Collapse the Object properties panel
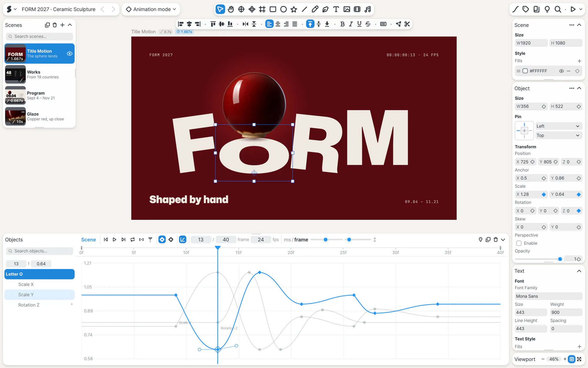 (579, 88)
